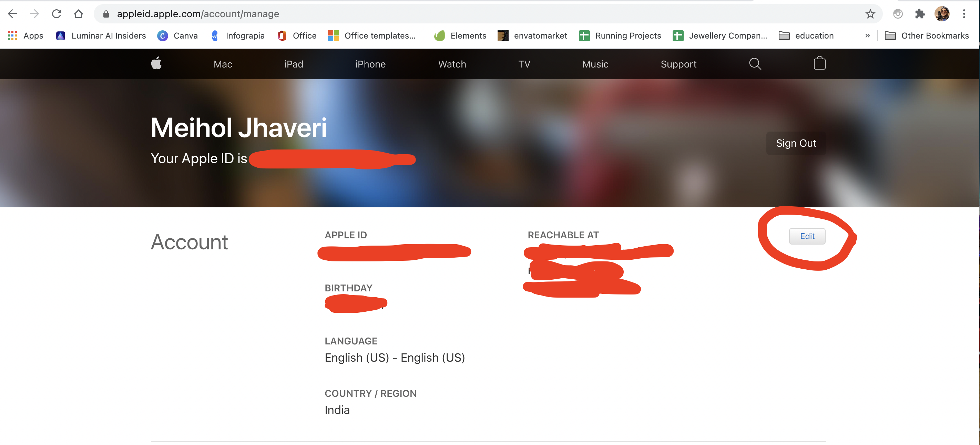980x445 pixels.
Task: Open the Mac menu in navigation bar
Action: (x=223, y=64)
